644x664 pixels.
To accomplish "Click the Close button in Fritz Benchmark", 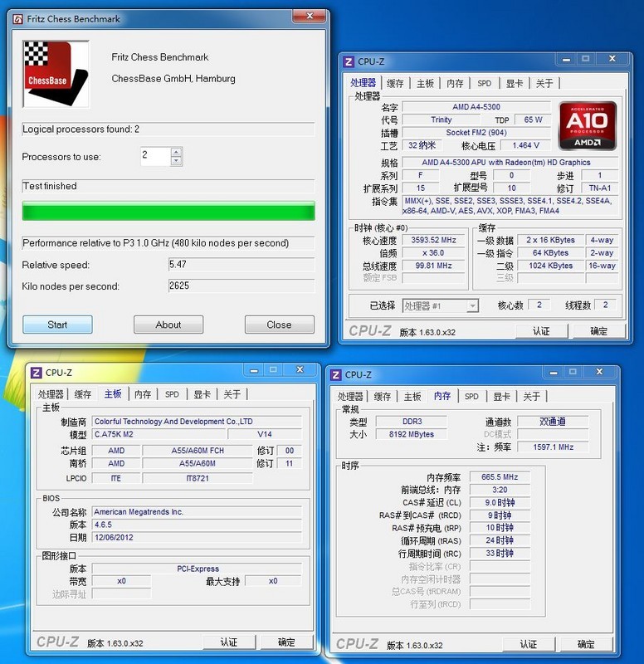I will 279,325.
